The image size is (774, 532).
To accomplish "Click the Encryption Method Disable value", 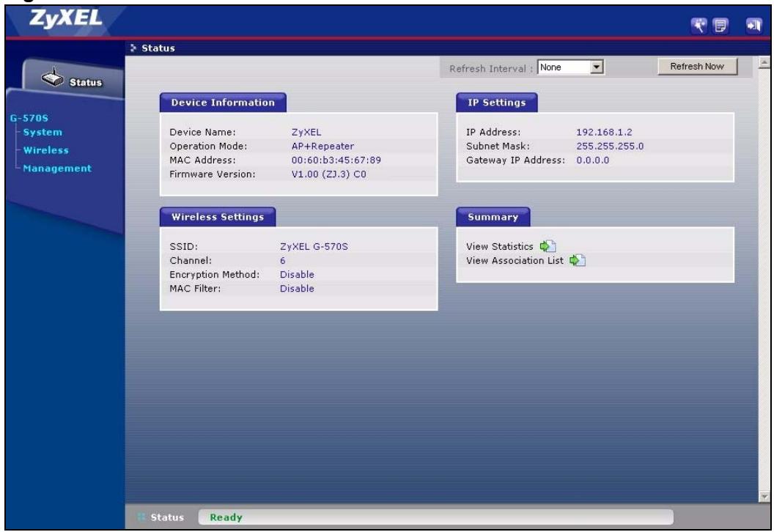I will (x=297, y=274).
